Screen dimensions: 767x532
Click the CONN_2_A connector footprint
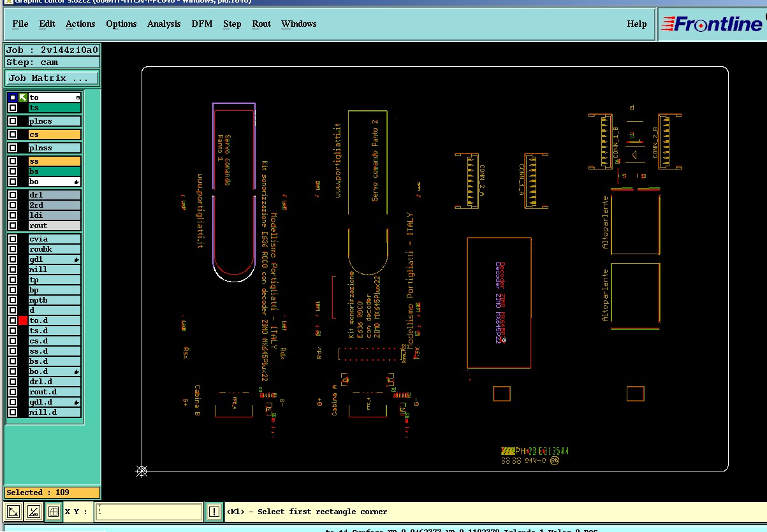pyautogui.click(x=467, y=181)
